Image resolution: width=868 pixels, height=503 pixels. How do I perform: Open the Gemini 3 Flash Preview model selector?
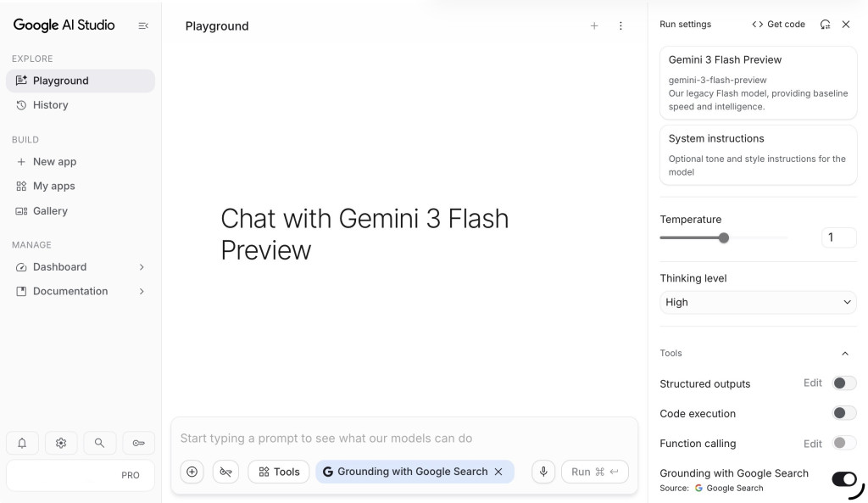click(x=758, y=82)
